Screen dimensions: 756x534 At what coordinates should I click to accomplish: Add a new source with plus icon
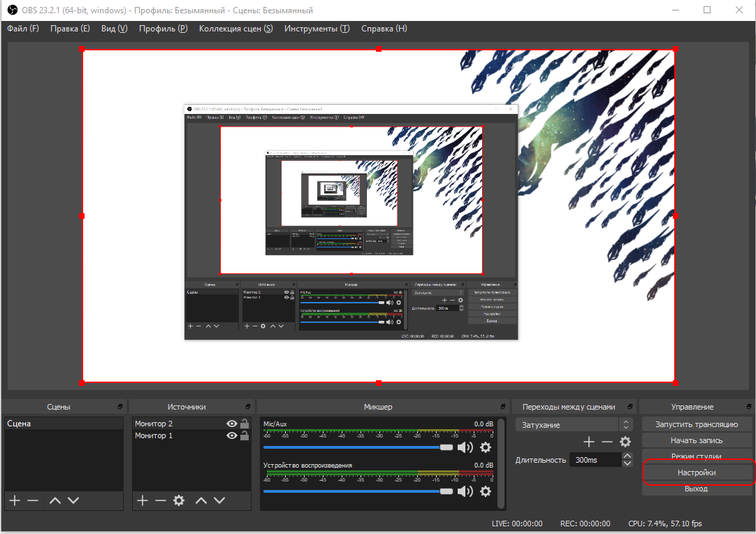(x=143, y=500)
